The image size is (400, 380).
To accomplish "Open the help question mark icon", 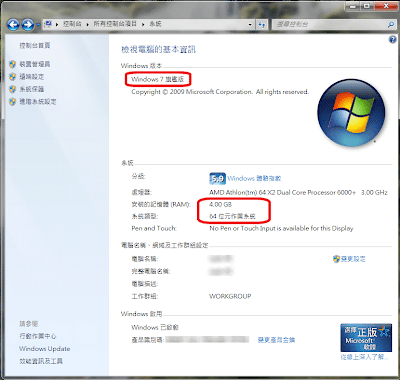I will tap(392, 40).
